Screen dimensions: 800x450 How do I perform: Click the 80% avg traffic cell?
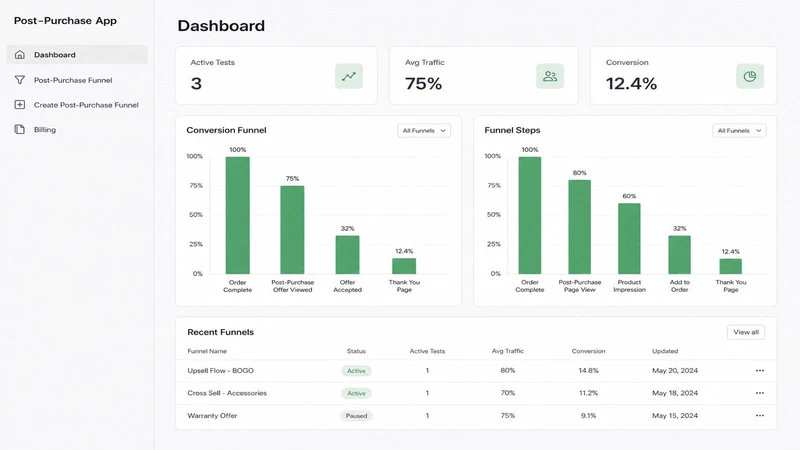(508, 370)
